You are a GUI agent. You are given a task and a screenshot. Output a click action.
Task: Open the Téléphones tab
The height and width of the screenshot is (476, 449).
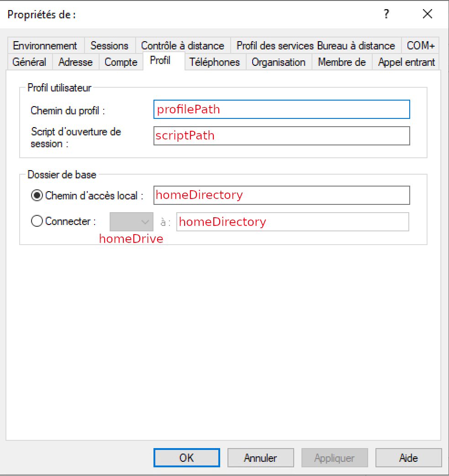tap(215, 62)
